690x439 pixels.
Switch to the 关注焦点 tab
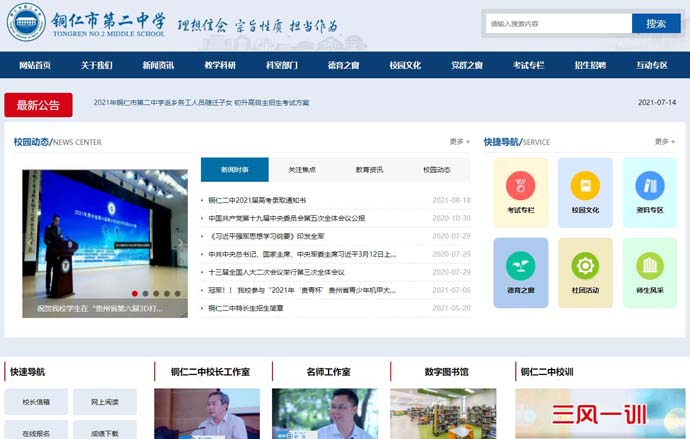[x=302, y=169]
